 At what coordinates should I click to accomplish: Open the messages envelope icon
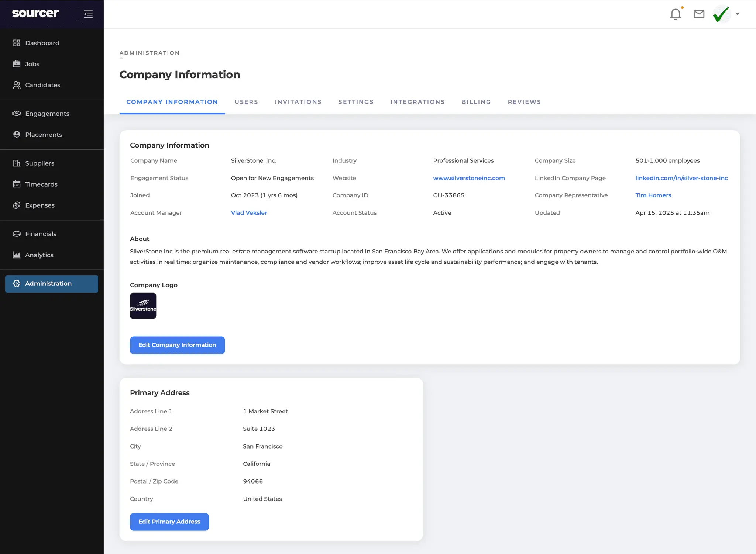coord(699,14)
